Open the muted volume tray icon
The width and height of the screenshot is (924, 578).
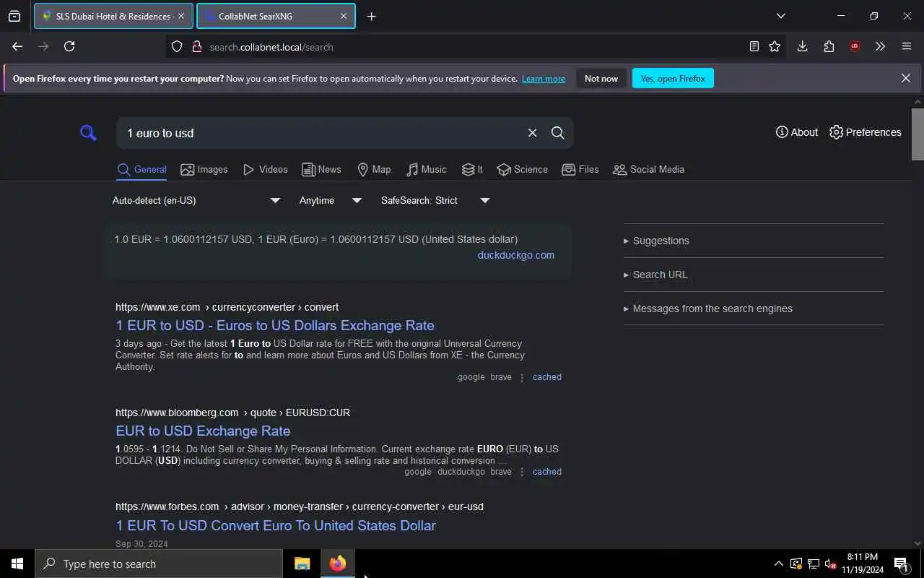[831, 564]
